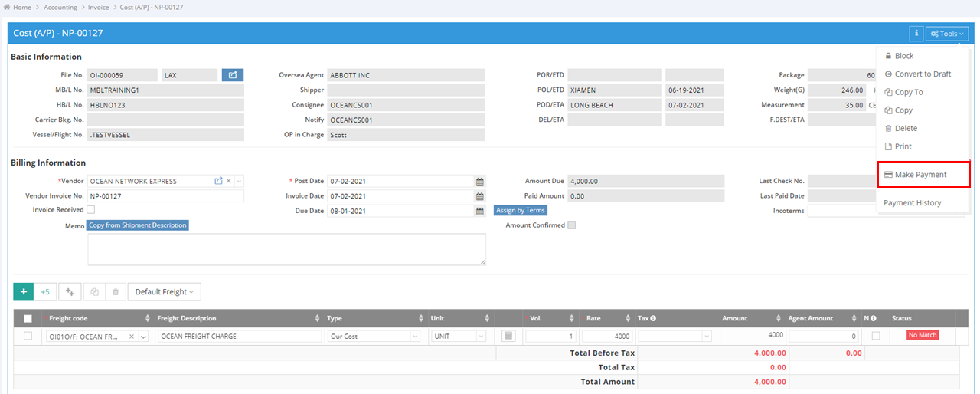980x394 pixels.
Task: Click the green plus add-row button
Action: point(24,292)
